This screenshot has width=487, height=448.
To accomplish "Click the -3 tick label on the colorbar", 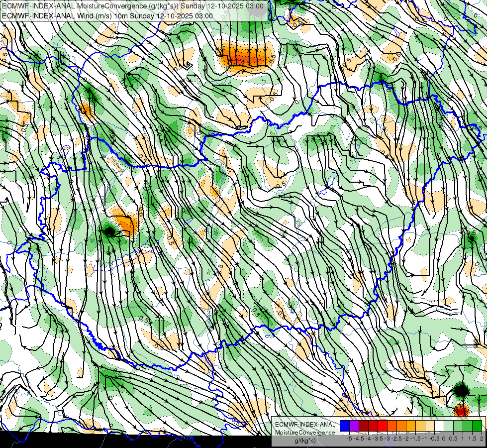I will pyautogui.click(x=388, y=439).
